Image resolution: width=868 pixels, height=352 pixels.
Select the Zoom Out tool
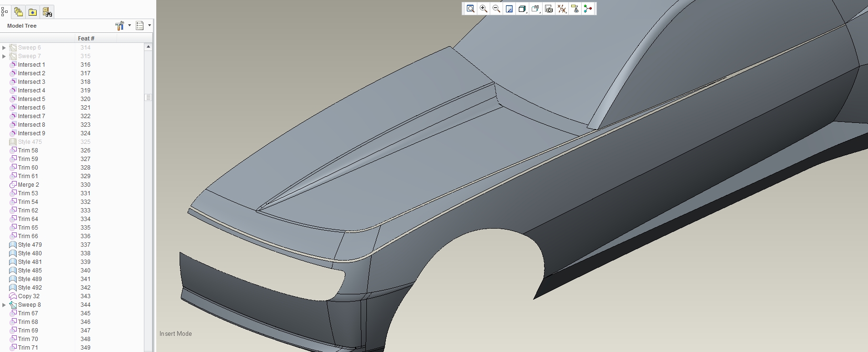click(496, 9)
